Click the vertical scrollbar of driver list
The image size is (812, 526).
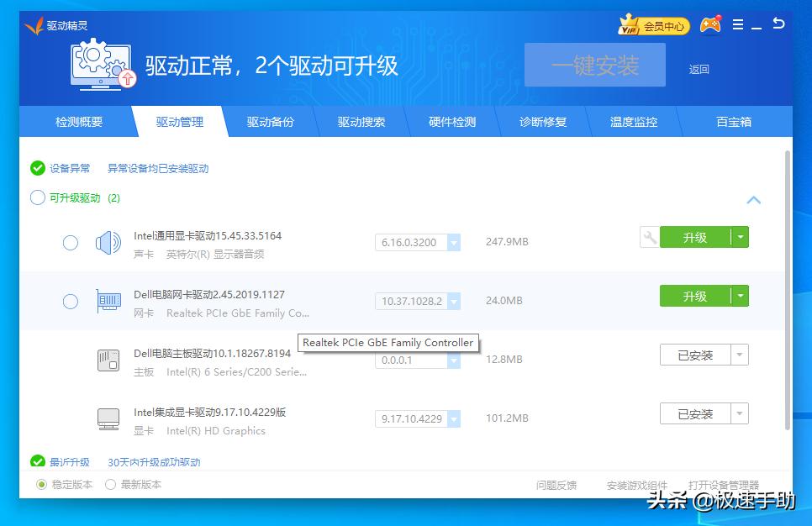coord(787,286)
